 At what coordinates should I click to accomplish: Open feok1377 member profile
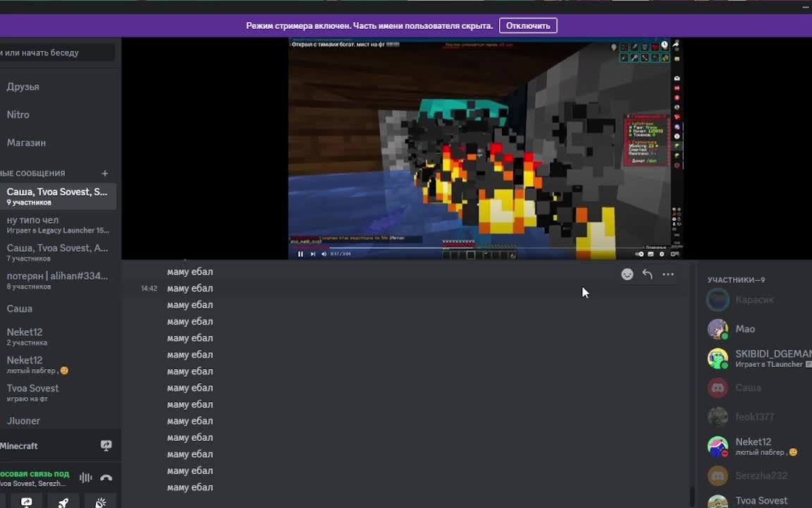point(757,416)
